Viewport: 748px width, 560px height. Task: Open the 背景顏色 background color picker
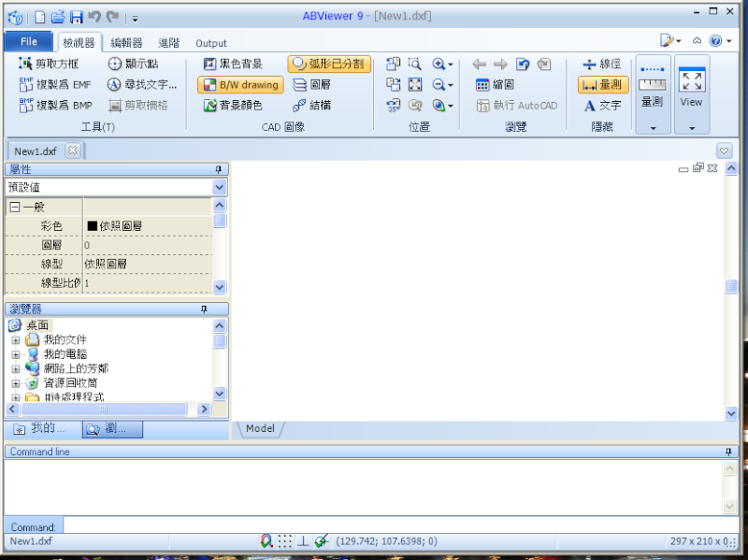[233, 106]
